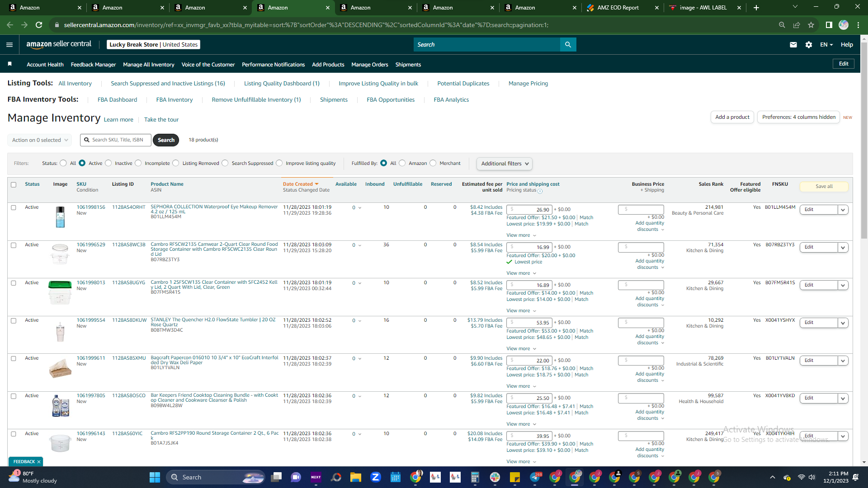868x488 pixels.
Task: Click the Cambro green lid container thumbnail
Action: coord(60,292)
